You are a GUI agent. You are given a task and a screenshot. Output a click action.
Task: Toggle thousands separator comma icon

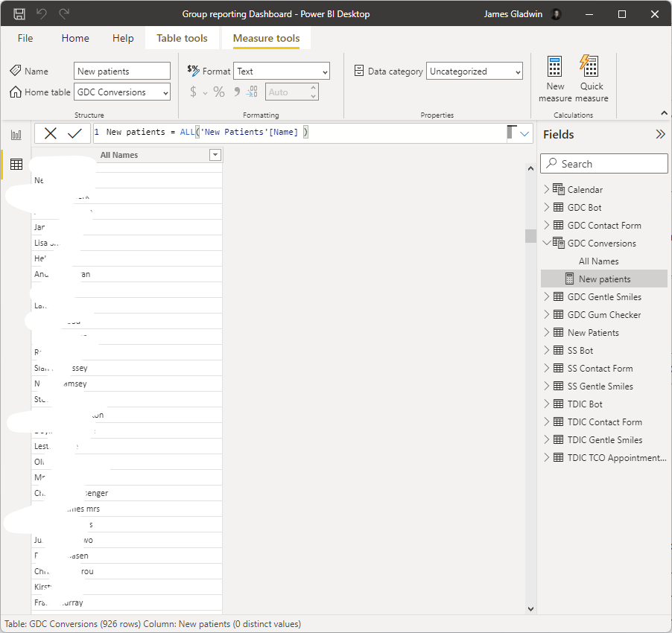coord(237,92)
